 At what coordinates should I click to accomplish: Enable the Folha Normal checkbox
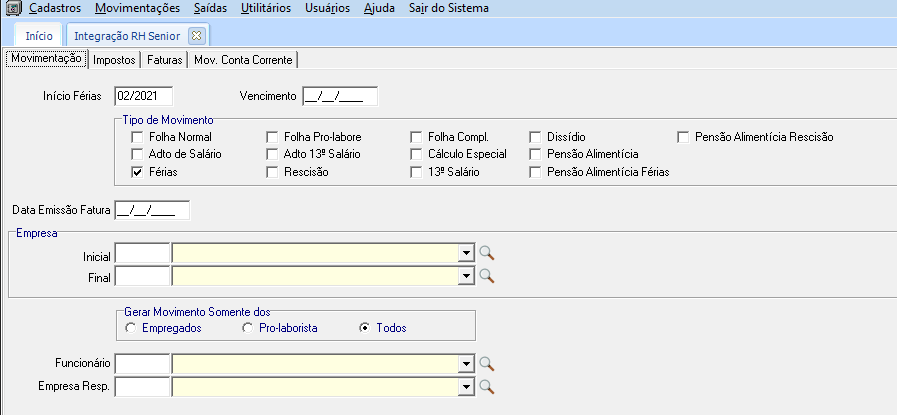point(138,136)
